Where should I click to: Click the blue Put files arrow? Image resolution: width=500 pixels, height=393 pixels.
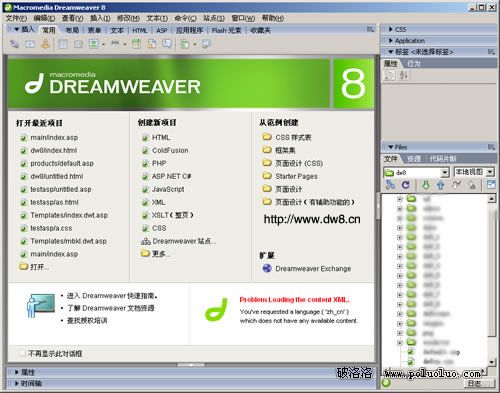(441, 185)
